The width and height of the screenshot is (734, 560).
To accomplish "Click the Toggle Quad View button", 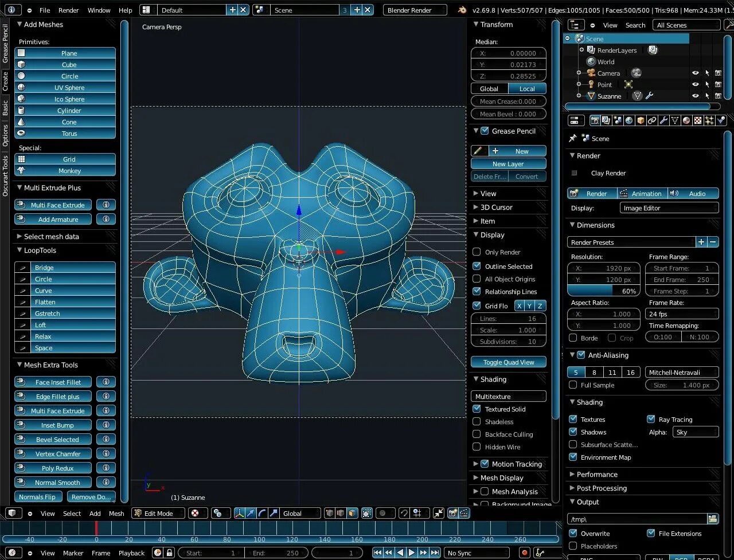I will [x=508, y=362].
